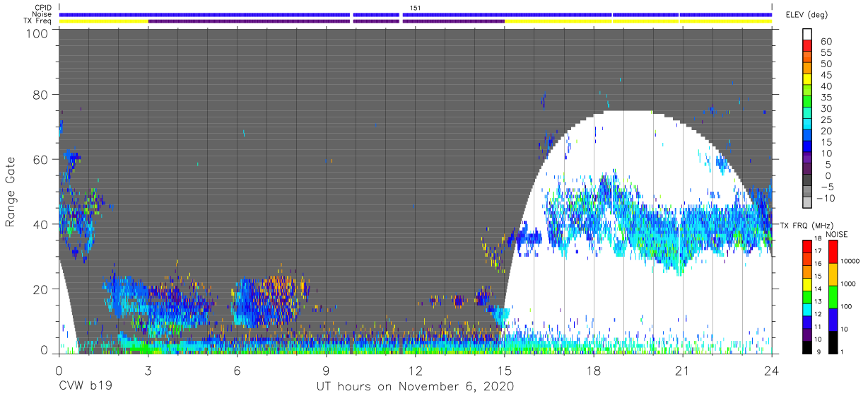This screenshot has height=401, width=868.
Task: Click the TX Freq row label above the plot
Action: pos(37,21)
